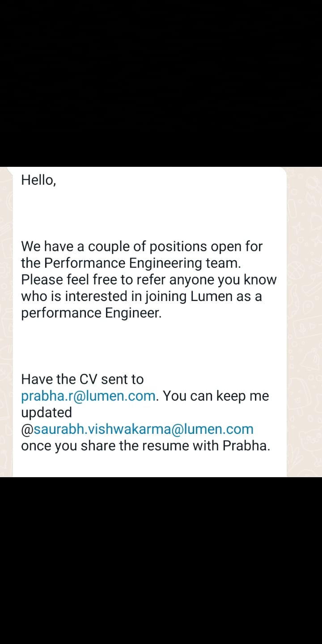Click the doodle wallpaper strip left of bubble
Screen dimensions: 322x644
pos(6,322)
